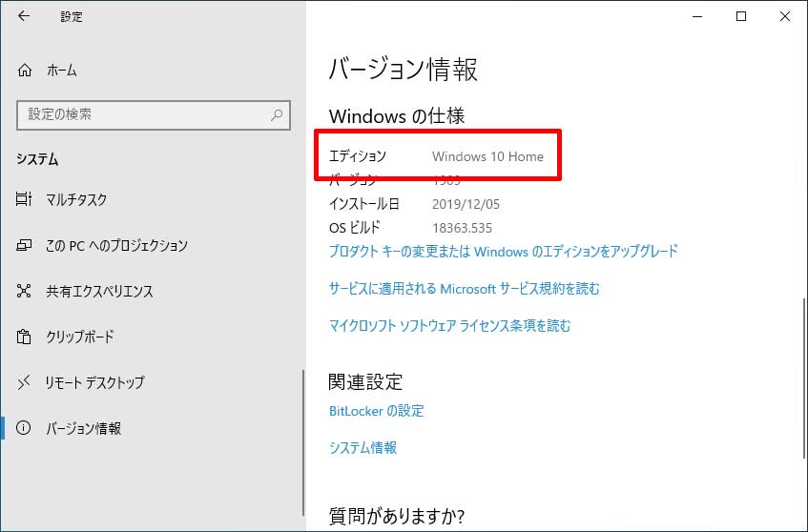This screenshot has height=532, width=808.
Task: Click the 関連設定 heading
Action: click(x=365, y=381)
